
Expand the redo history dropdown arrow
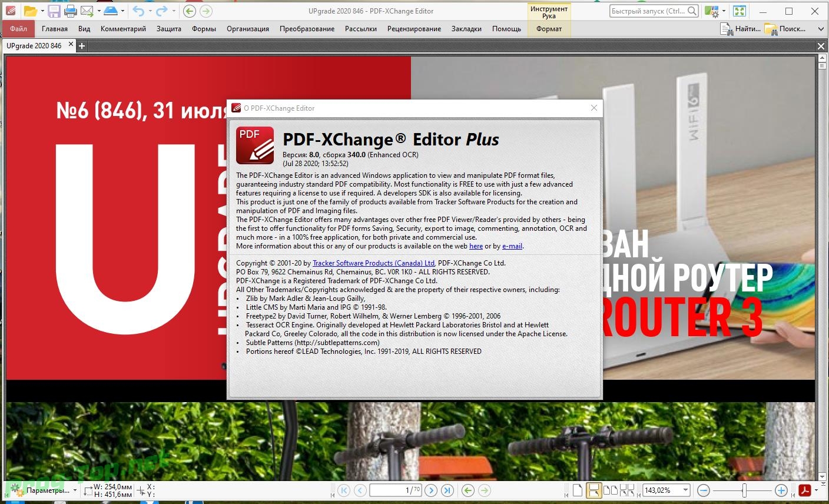[x=174, y=11]
